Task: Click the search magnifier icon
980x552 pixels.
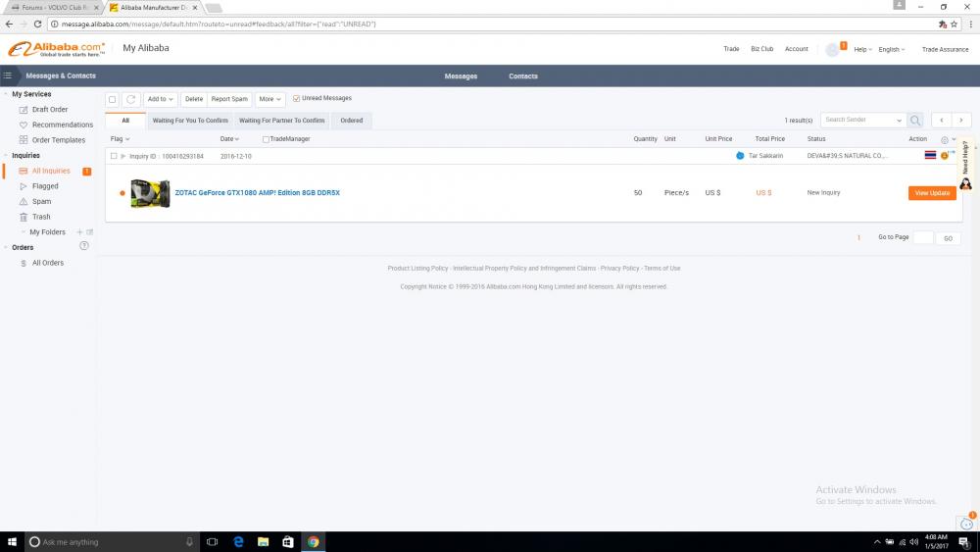Action: 915,120
